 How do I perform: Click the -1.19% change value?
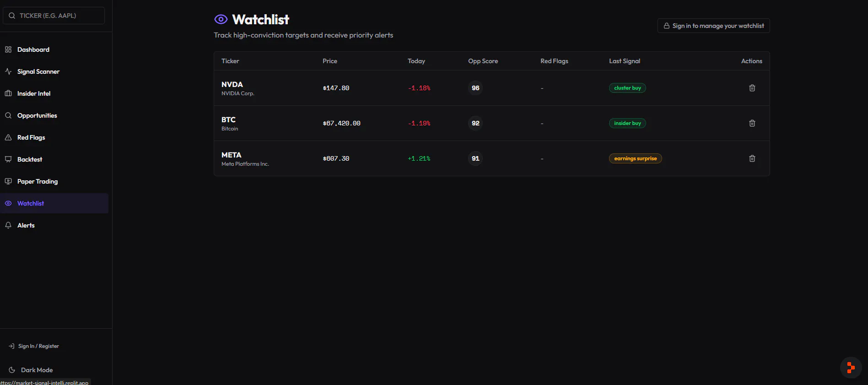419,123
